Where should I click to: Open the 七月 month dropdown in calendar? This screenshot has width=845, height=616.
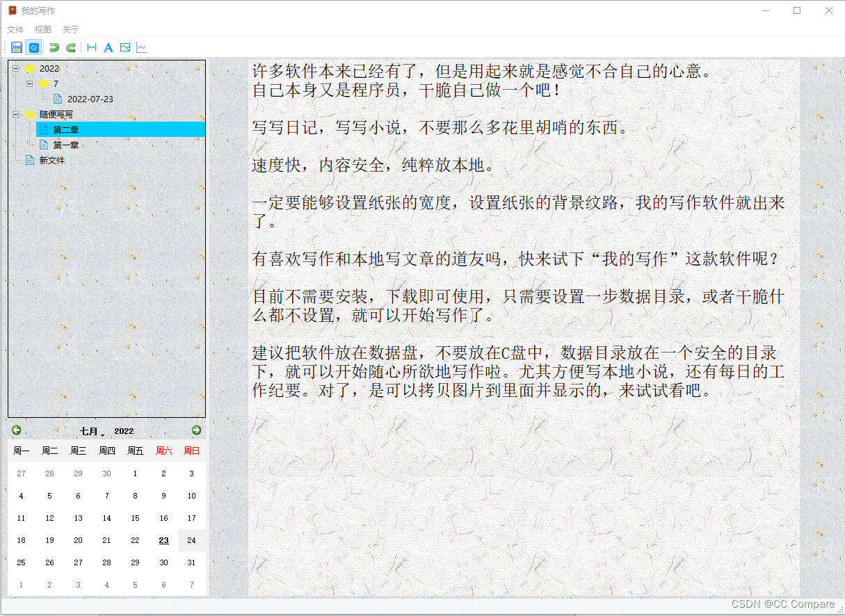(92, 431)
